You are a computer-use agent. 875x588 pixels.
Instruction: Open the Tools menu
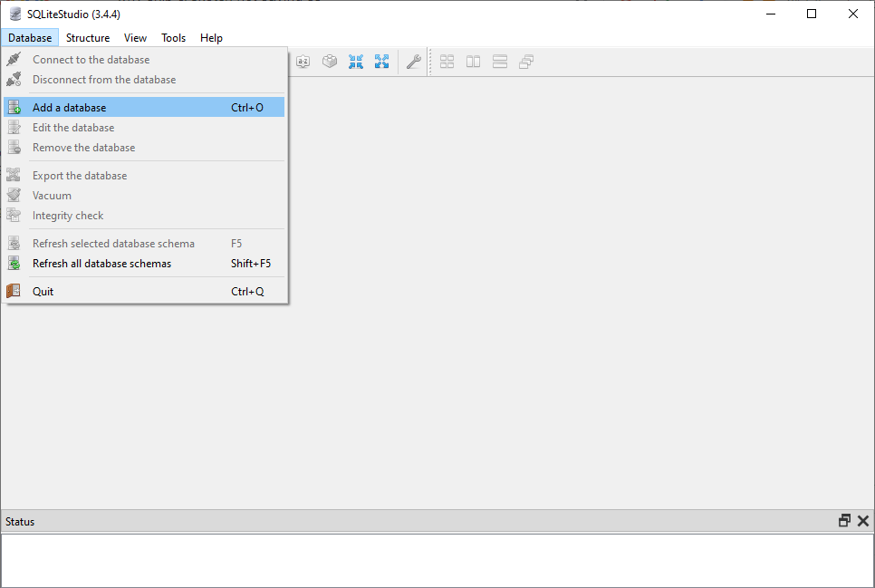coord(174,37)
